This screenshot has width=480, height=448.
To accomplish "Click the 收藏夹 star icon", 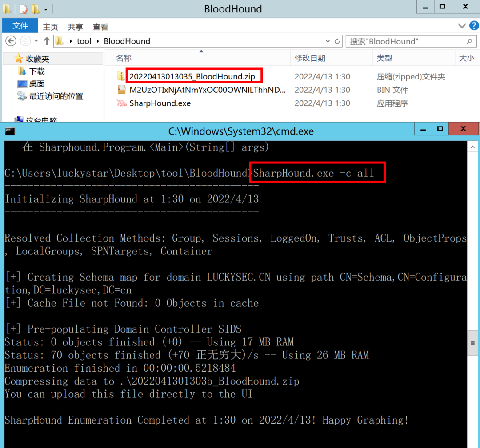I will 19,59.
